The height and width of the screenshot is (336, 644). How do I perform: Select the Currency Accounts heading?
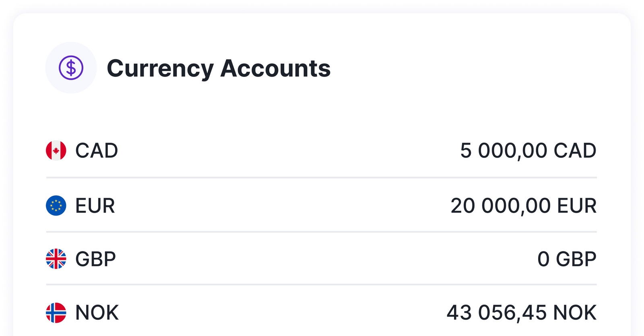[219, 68]
